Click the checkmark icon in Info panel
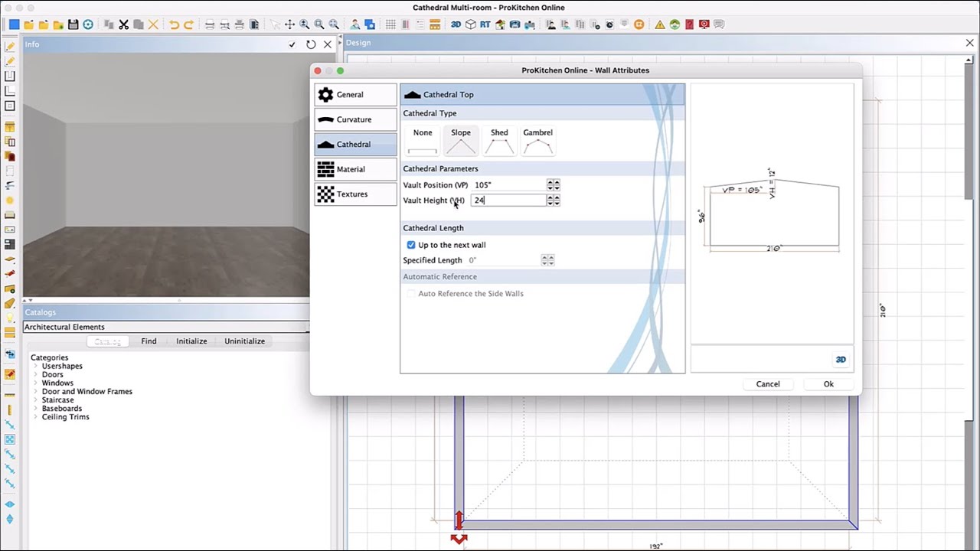980x551 pixels. (292, 44)
